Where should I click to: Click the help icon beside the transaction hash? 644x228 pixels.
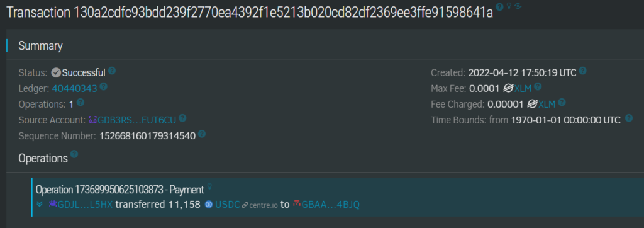499,6
